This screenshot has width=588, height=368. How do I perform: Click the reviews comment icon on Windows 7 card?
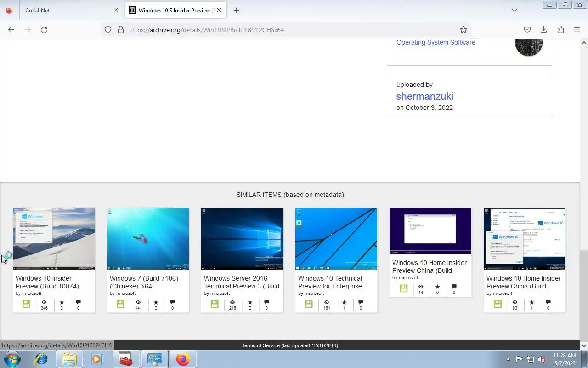[172, 302]
